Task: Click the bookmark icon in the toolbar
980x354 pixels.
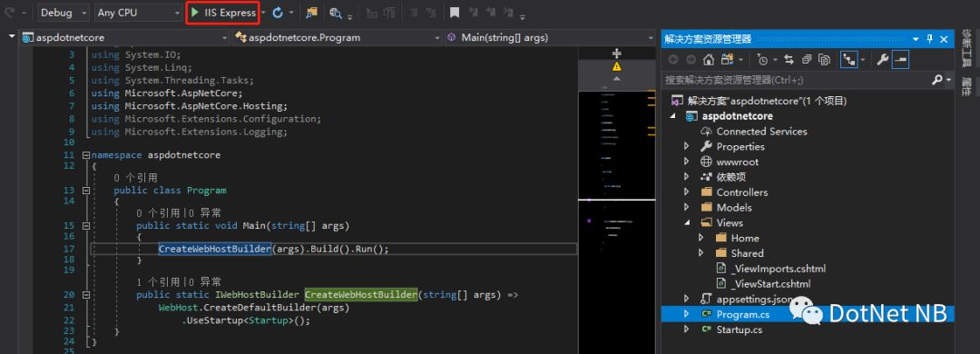Action: coord(455,13)
